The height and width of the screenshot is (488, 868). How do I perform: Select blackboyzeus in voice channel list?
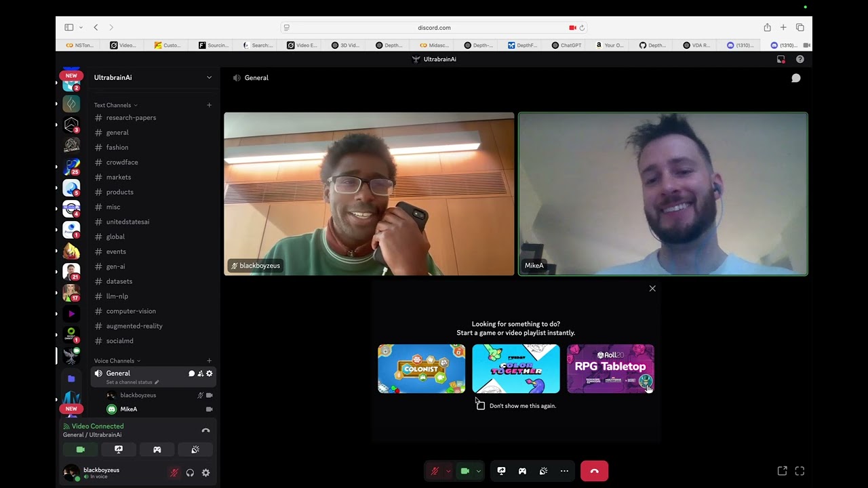(159, 395)
